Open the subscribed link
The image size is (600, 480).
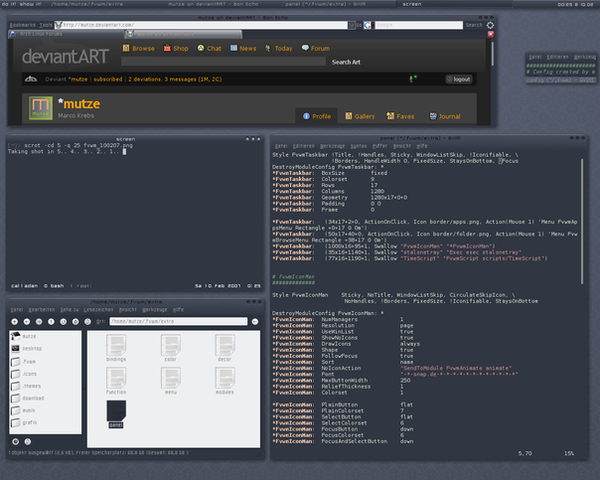point(108,79)
